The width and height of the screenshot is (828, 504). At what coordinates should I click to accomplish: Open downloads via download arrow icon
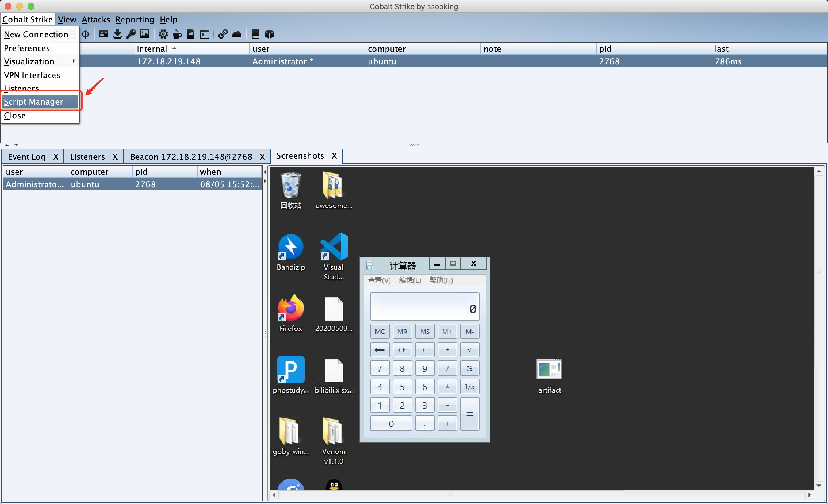117,34
